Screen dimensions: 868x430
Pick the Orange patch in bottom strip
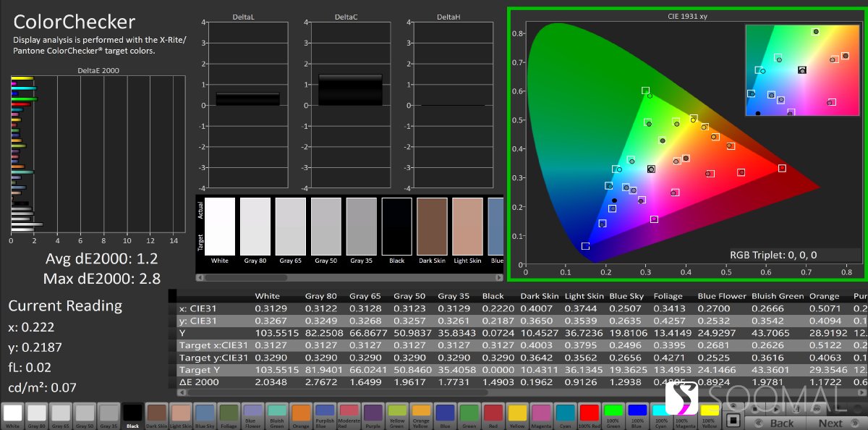click(300, 414)
